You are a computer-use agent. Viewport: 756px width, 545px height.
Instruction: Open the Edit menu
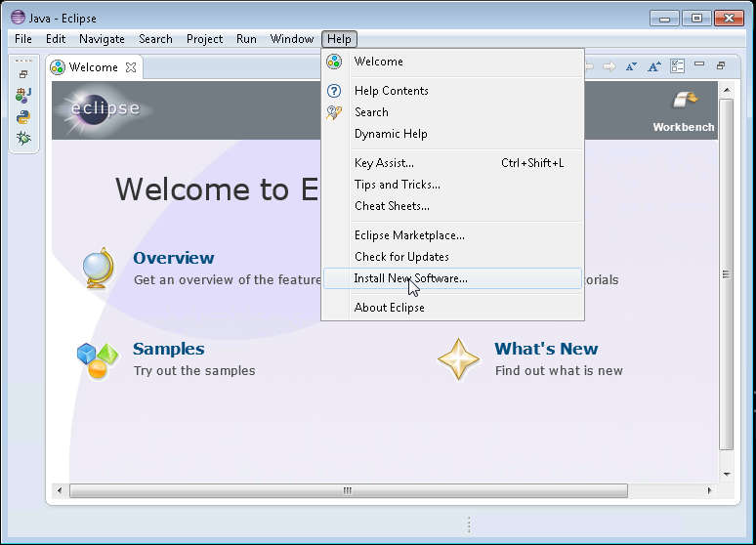coord(56,39)
